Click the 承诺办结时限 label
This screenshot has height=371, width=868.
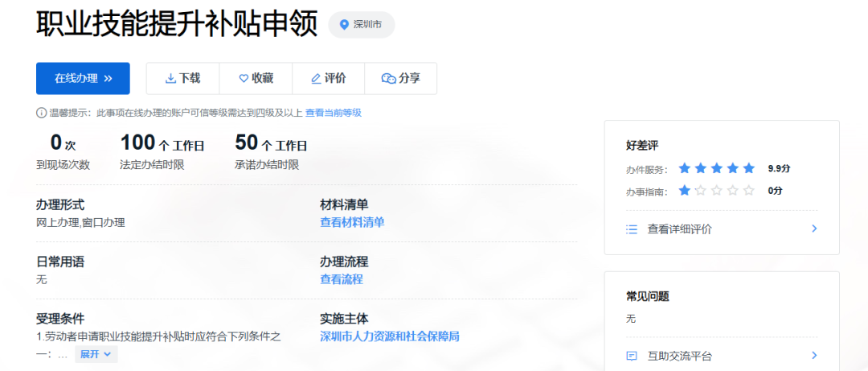click(267, 165)
